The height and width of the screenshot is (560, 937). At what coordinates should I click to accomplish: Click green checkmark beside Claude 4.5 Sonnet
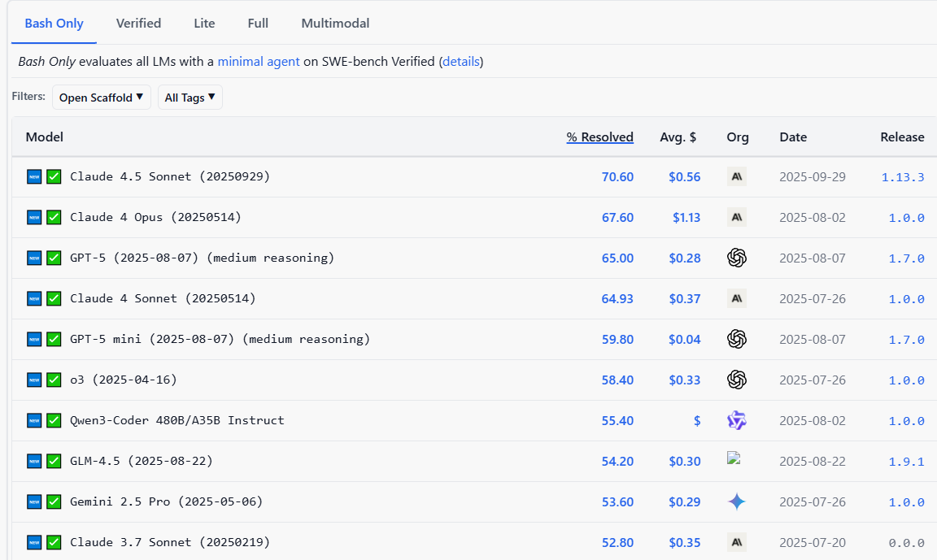tap(54, 176)
